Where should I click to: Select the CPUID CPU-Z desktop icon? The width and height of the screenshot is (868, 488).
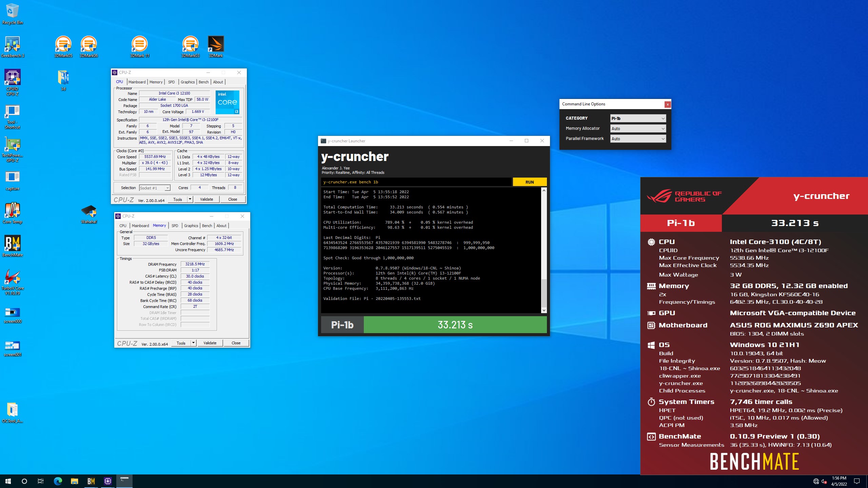(12, 82)
